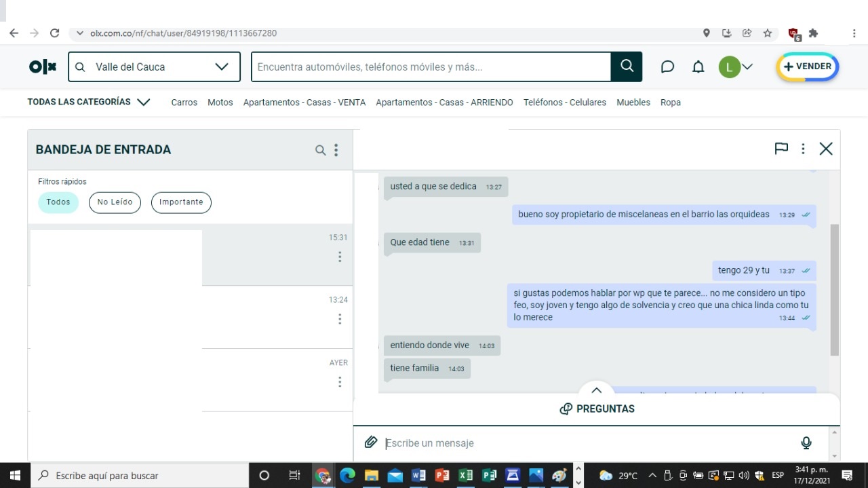
Task: Open the OLX home logo
Action: (x=43, y=67)
